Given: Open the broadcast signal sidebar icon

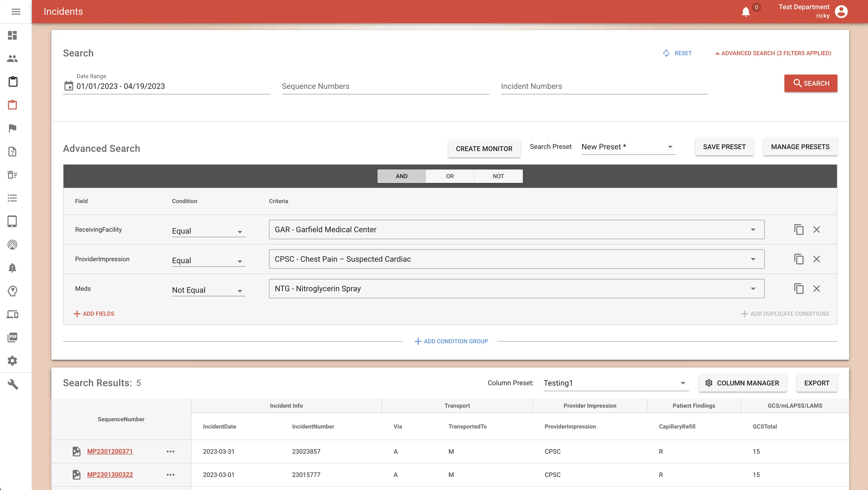Looking at the screenshot, I should click(12, 244).
